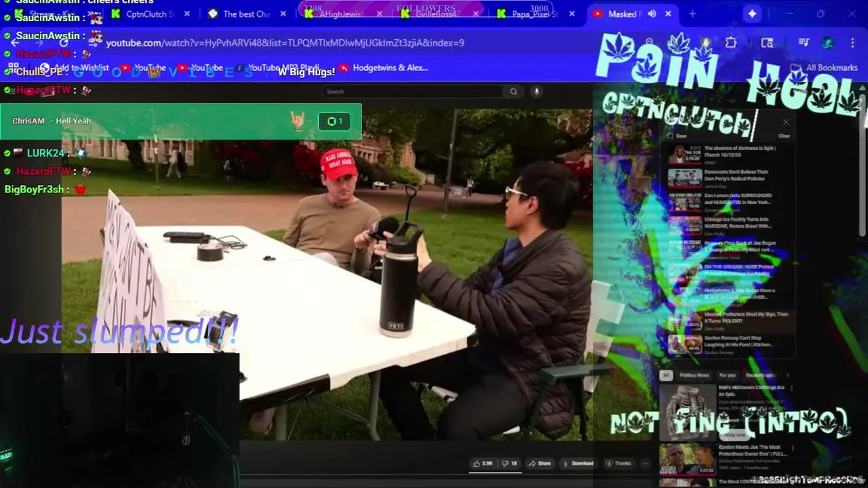Click Clear on the playlist panel
Viewport: 868px width, 488px height.
[784, 136]
